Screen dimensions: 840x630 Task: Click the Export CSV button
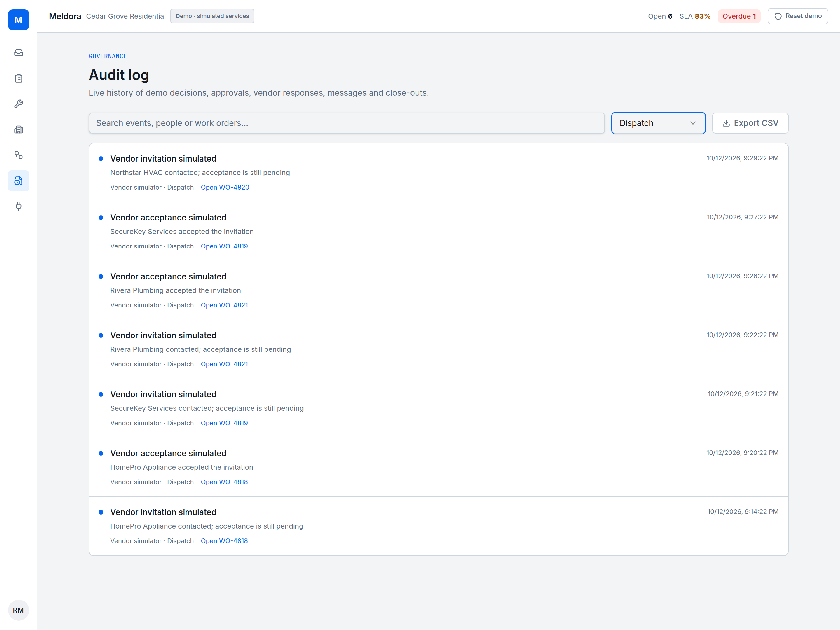tap(750, 123)
